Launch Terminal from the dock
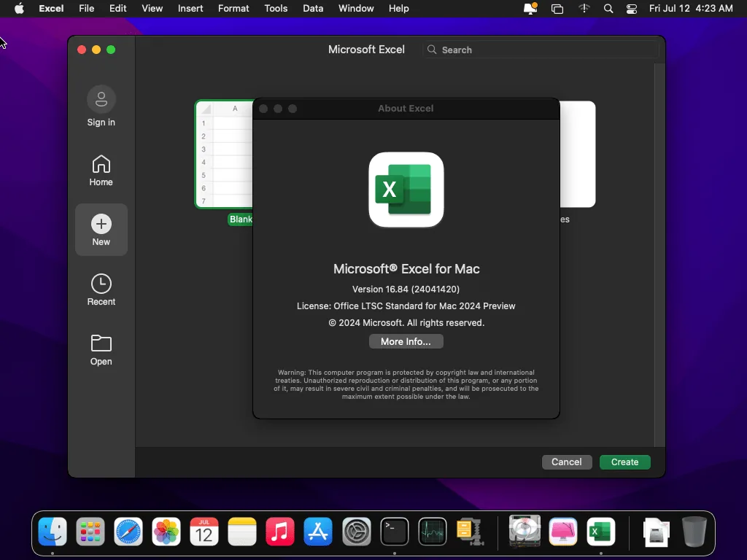This screenshot has width=747, height=560. tap(395, 532)
